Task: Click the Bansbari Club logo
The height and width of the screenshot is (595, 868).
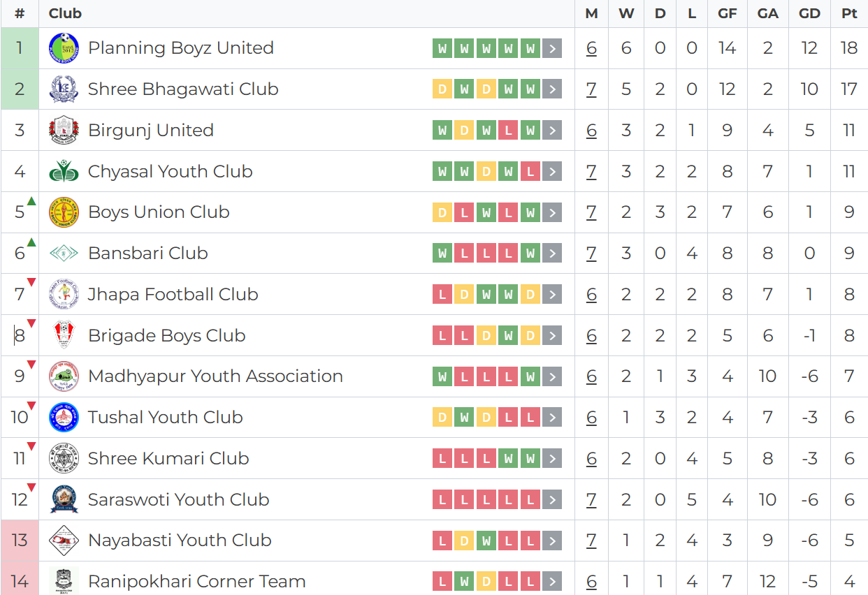Action: (x=64, y=254)
